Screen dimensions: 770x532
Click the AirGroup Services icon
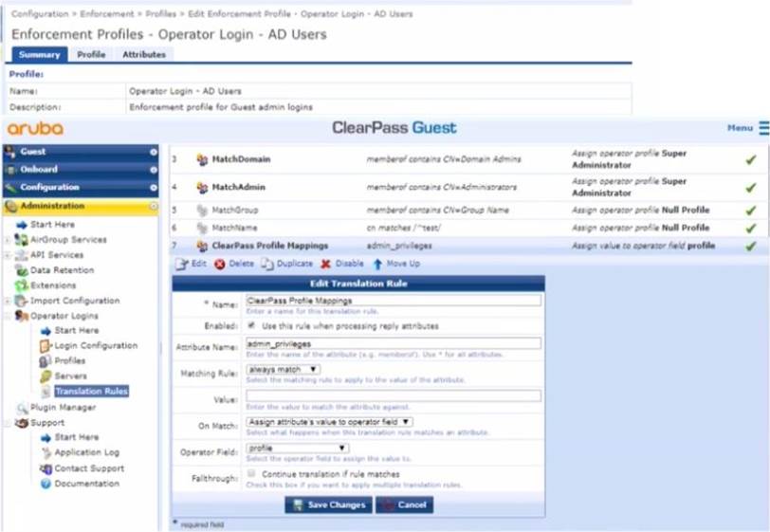[21, 240]
